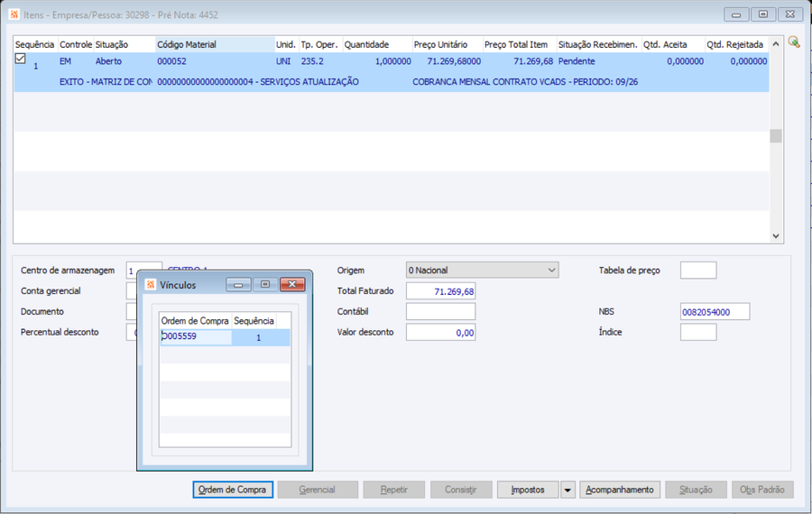
Task: Minimize the Vínculos dialog
Action: tap(238, 284)
